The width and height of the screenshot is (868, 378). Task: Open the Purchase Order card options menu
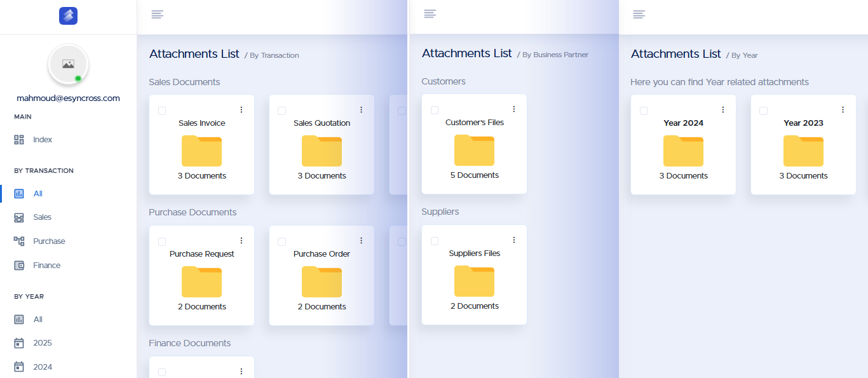coord(362,241)
